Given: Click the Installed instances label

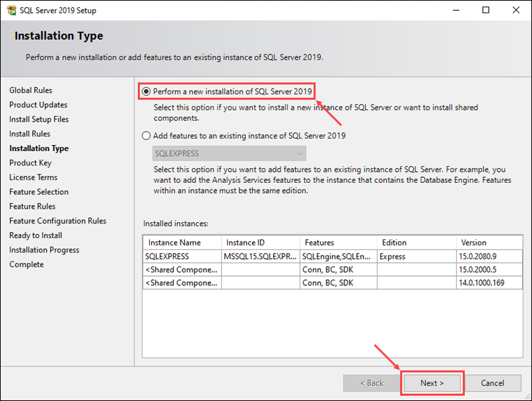Looking at the screenshot, I should [176, 223].
